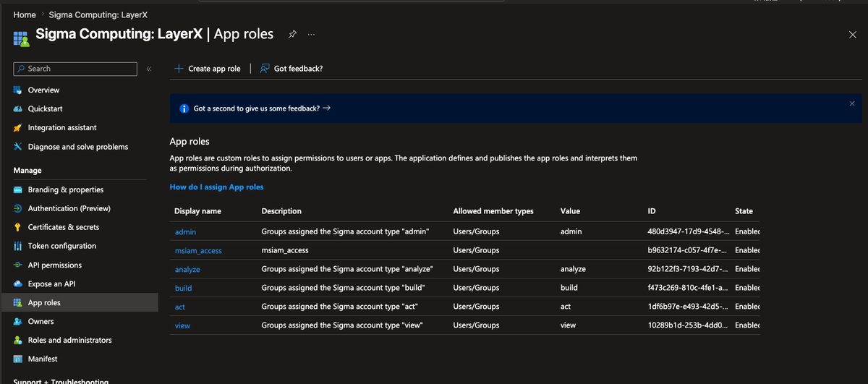Click the Allowed member types column header
The height and width of the screenshot is (384, 868).
click(493, 211)
